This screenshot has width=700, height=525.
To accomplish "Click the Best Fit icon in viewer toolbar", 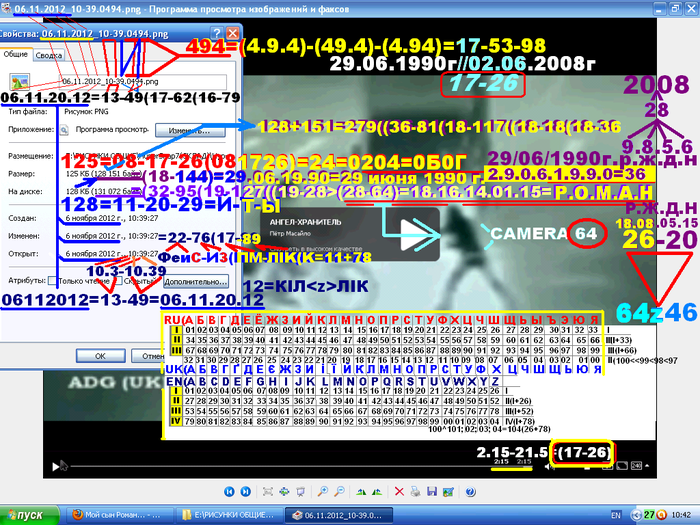I will [x=268, y=492].
